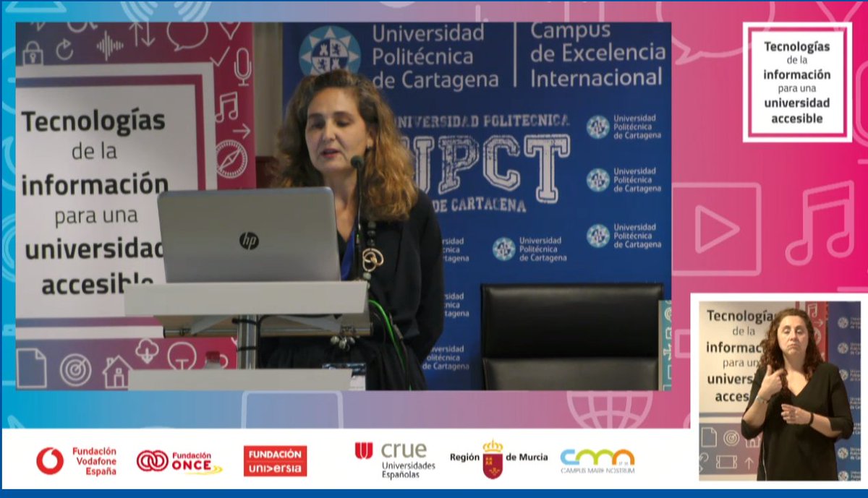Click the main speaker video at the lectern
868x498 pixels.
(x=344, y=206)
